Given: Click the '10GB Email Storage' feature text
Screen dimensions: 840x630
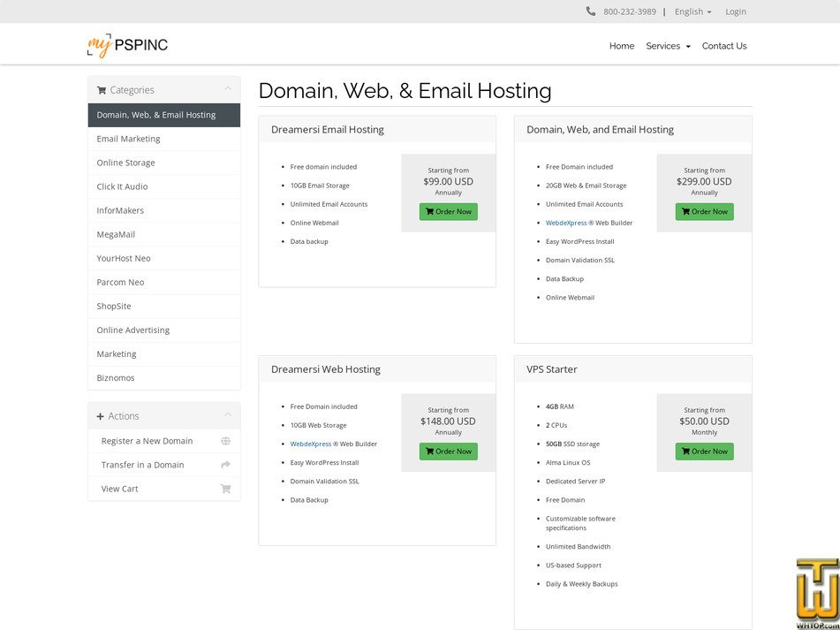Looking at the screenshot, I should 320,186.
